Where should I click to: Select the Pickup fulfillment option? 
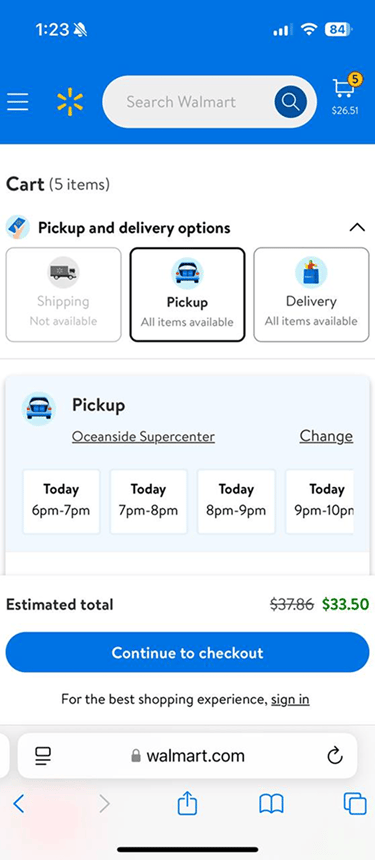[x=188, y=295]
